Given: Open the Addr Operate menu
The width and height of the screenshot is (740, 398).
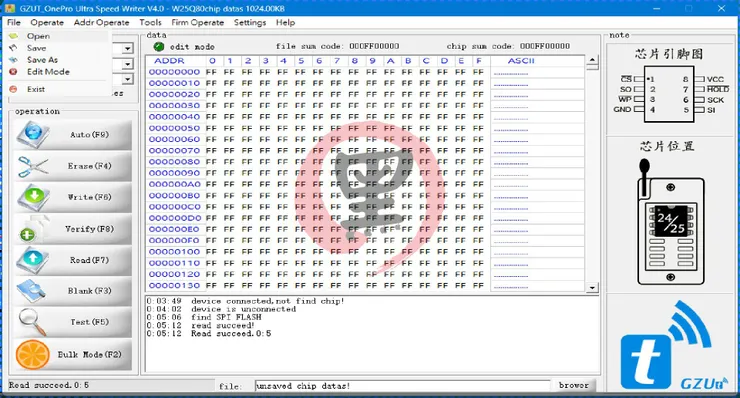Looking at the screenshot, I should pyautogui.click(x=101, y=22).
